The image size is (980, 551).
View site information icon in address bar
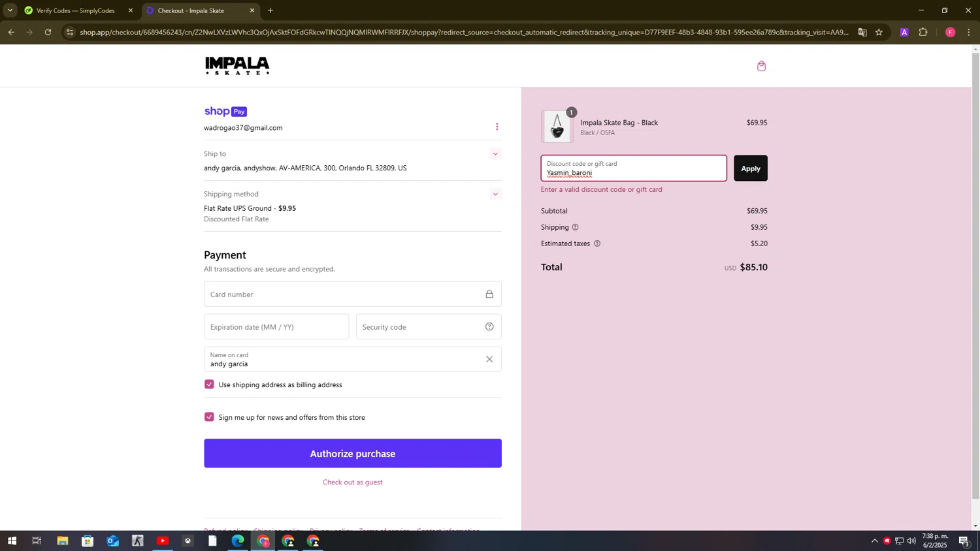pyautogui.click(x=70, y=32)
